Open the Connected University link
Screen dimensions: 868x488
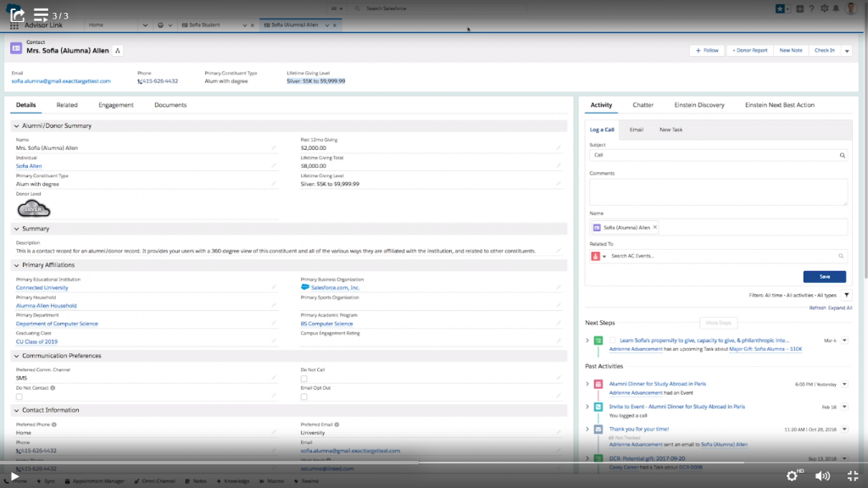click(x=42, y=288)
